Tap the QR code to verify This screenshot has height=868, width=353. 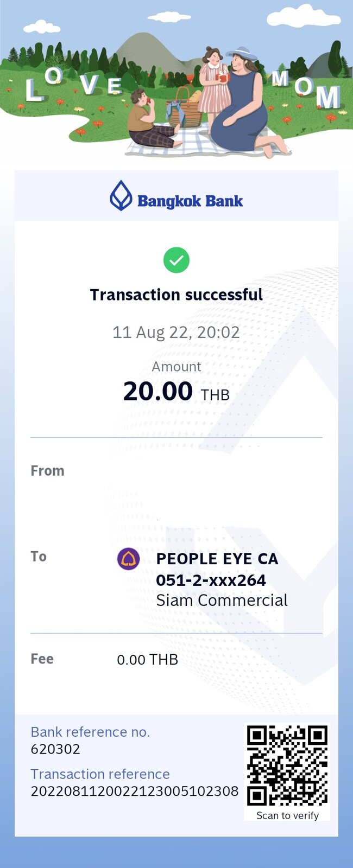[x=287, y=765]
